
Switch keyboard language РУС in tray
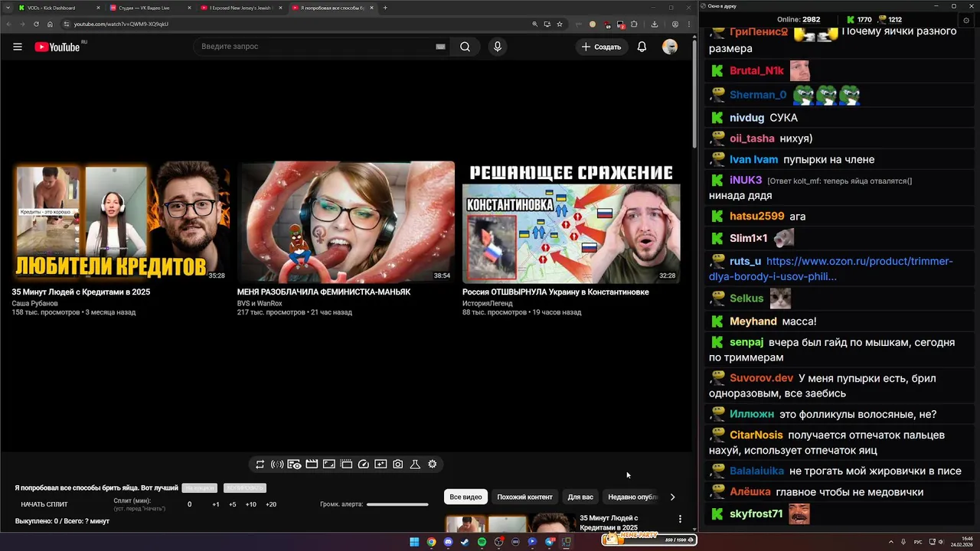click(x=918, y=542)
